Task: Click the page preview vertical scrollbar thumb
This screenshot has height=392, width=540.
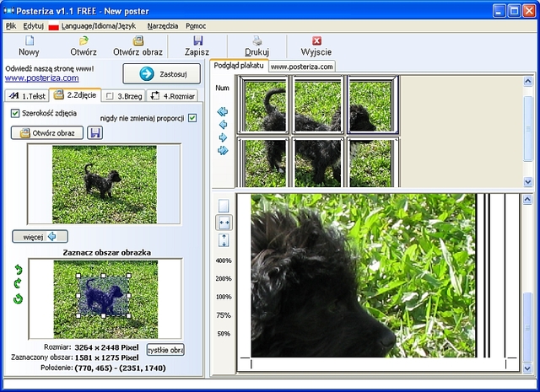Action: [x=527, y=327]
